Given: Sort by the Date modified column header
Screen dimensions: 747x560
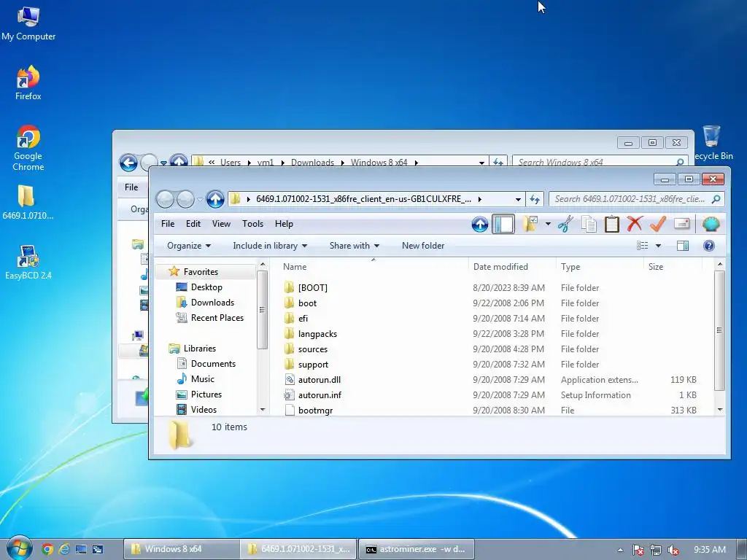Looking at the screenshot, I should pyautogui.click(x=512, y=267).
